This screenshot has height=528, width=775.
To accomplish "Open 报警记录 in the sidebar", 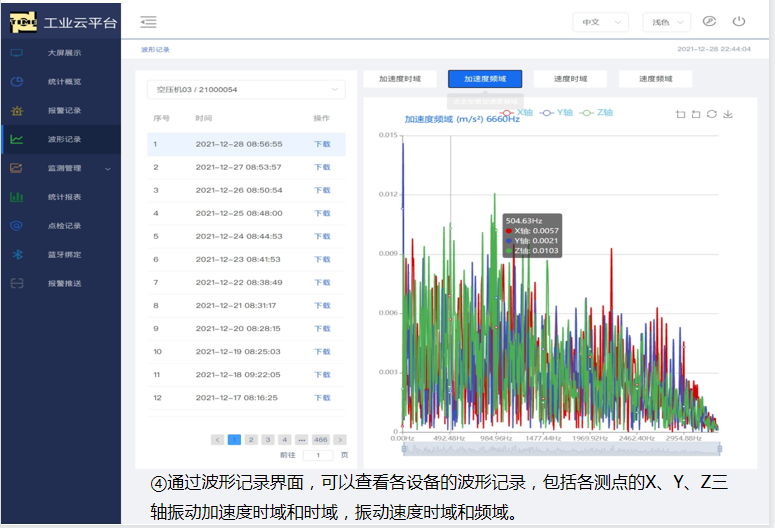I will 64,110.
